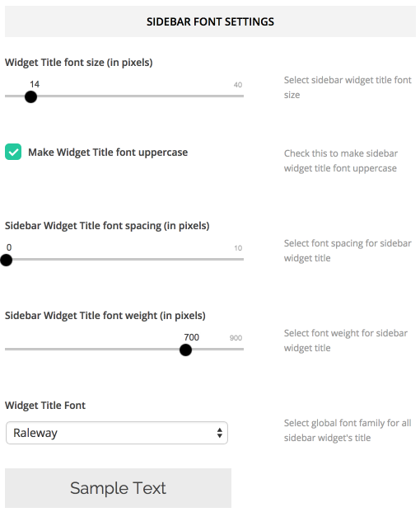Click the Sidebar Widget Title font spacing label
This screenshot has height=512, width=420.
pyautogui.click(x=107, y=226)
